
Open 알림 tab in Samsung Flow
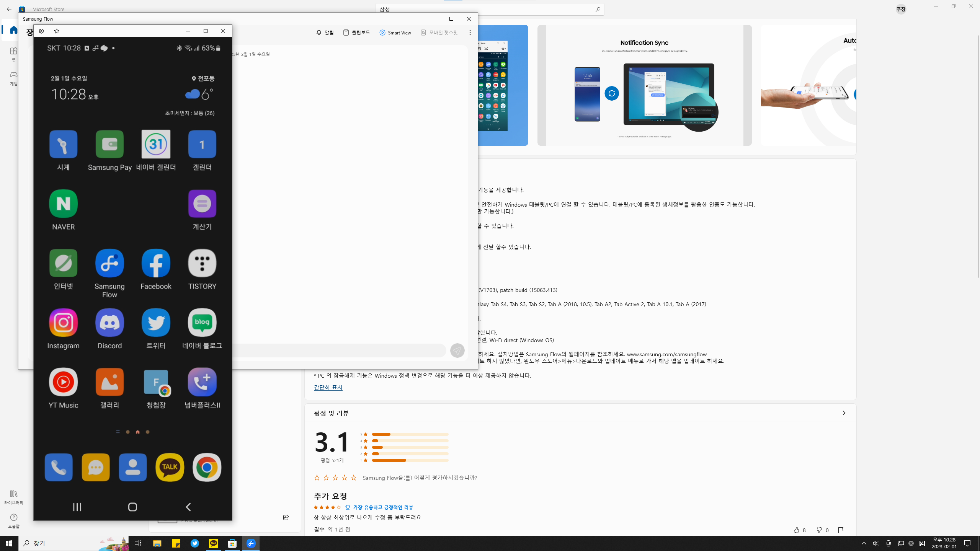tap(325, 33)
